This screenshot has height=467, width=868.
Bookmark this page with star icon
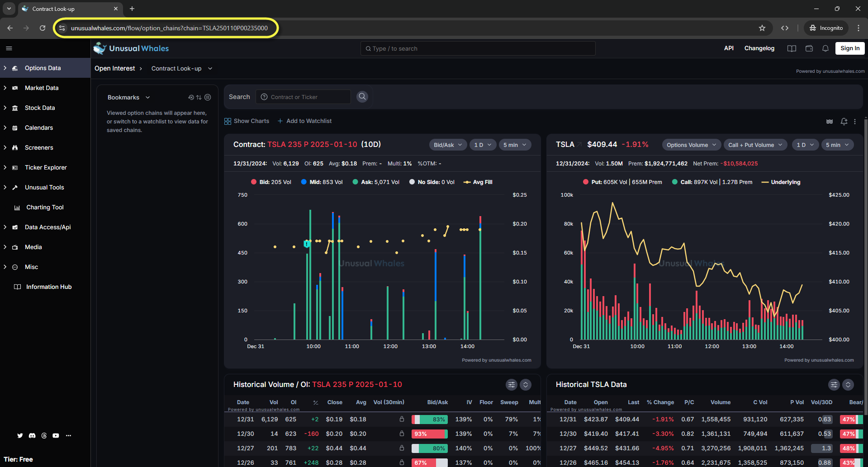click(x=762, y=28)
